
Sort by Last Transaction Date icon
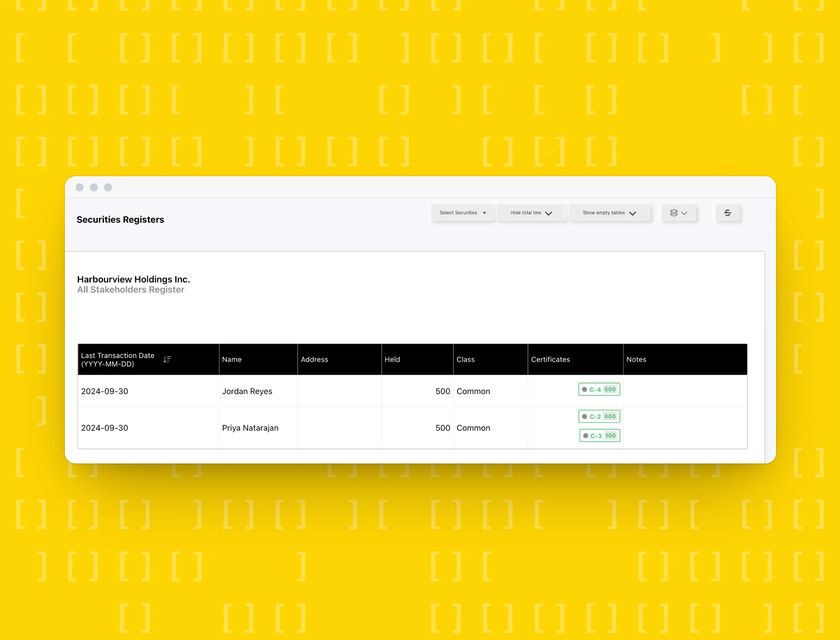167,359
